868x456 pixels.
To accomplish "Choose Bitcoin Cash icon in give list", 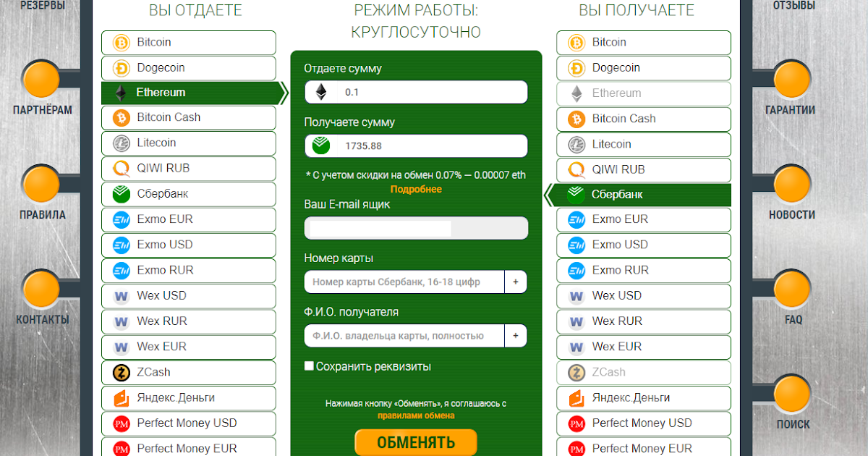I will coord(121,117).
